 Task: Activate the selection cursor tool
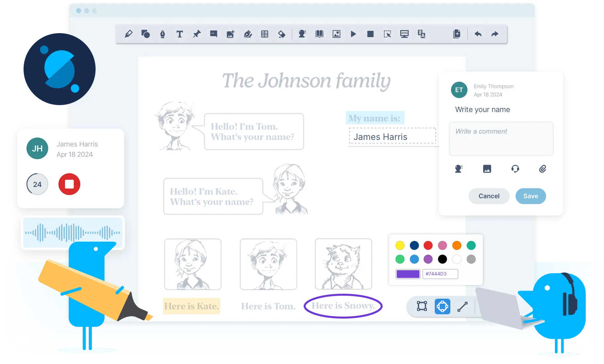387,34
